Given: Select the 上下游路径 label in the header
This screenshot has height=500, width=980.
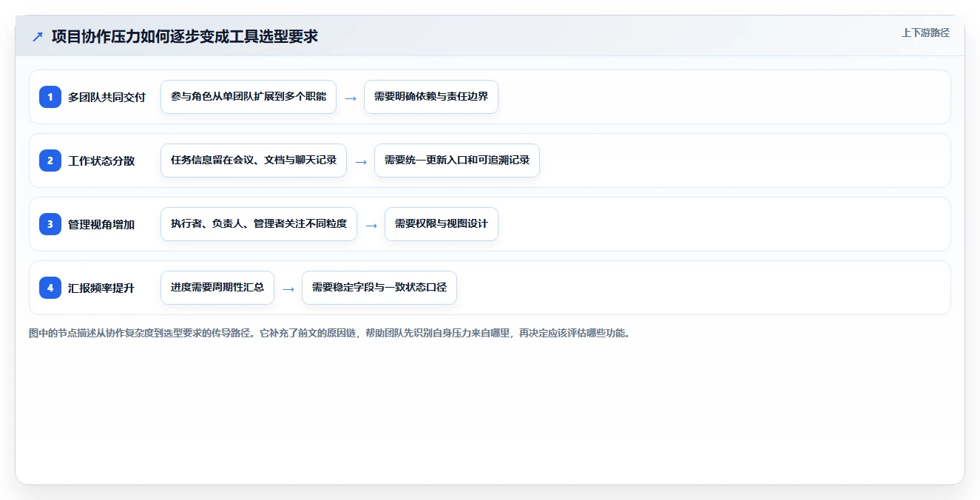Looking at the screenshot, I should (925, 33).
